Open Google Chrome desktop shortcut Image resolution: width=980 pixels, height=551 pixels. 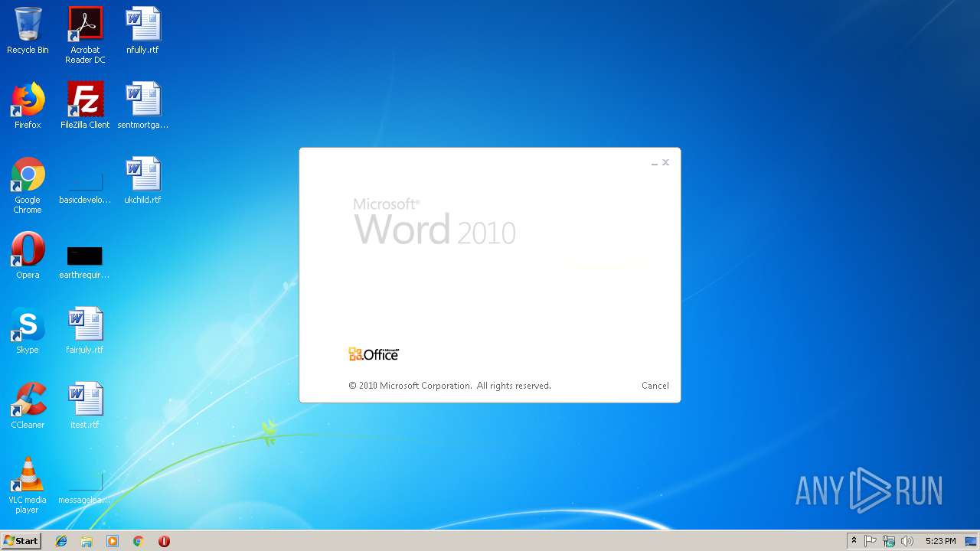coord(28,185)
